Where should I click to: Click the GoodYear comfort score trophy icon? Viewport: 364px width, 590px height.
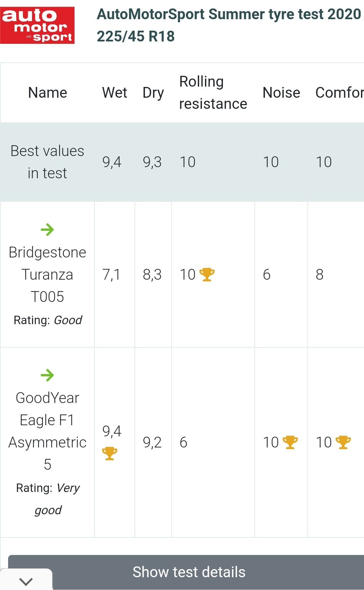(343, 442)
